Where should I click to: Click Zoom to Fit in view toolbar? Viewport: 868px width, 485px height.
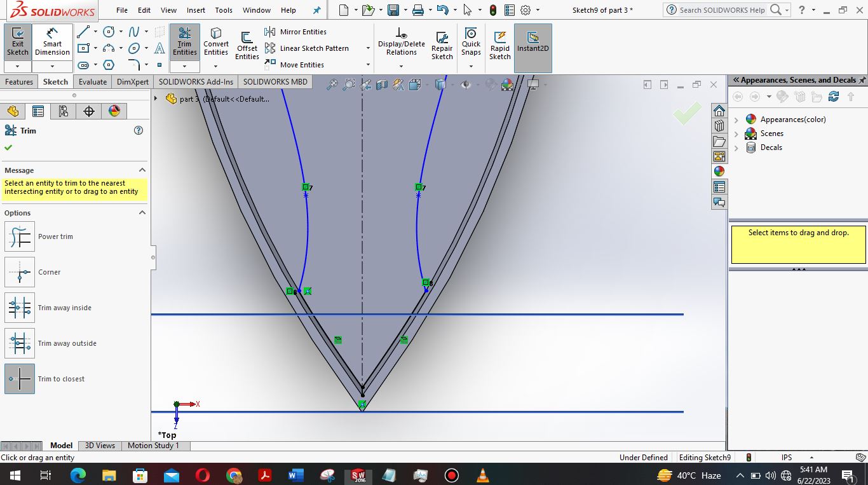point(332,85)
